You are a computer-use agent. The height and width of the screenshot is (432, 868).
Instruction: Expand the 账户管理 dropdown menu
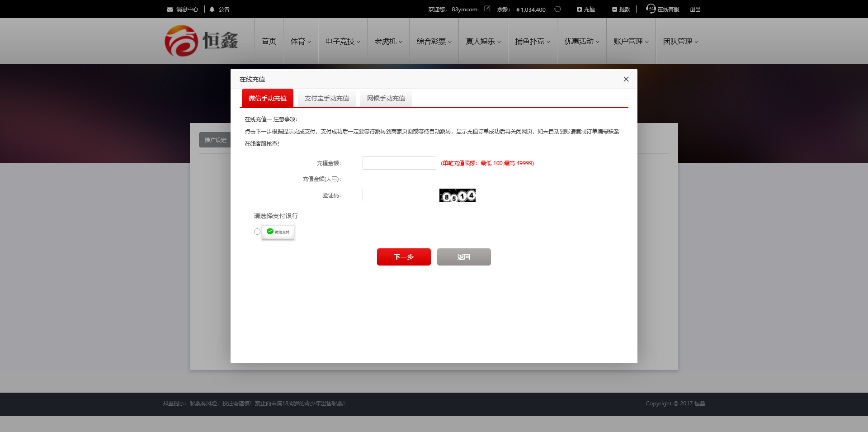click(631, 41)
